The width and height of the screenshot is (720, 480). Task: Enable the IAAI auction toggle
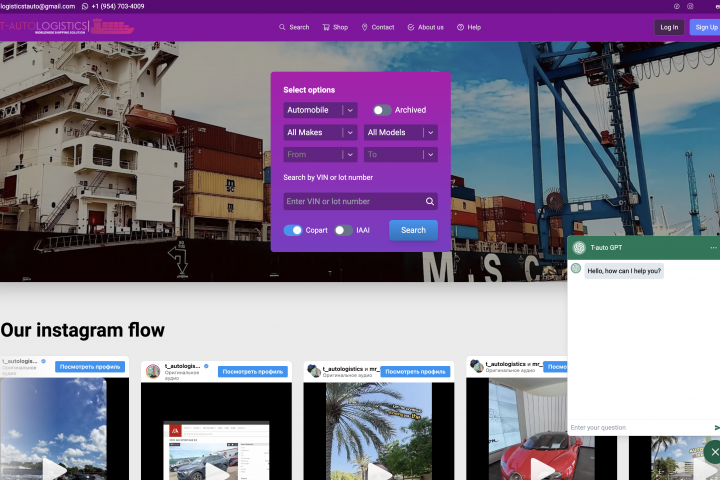(343, 230)
